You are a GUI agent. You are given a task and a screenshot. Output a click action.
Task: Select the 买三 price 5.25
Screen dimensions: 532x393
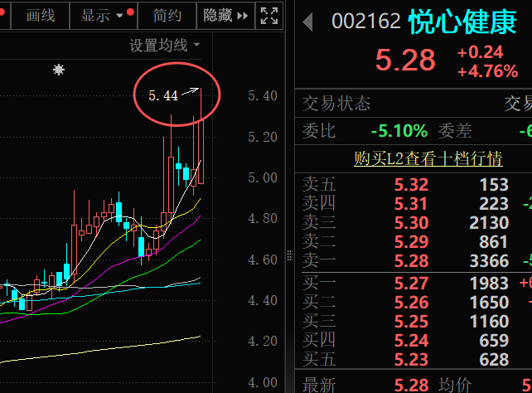tap(411, 322)
